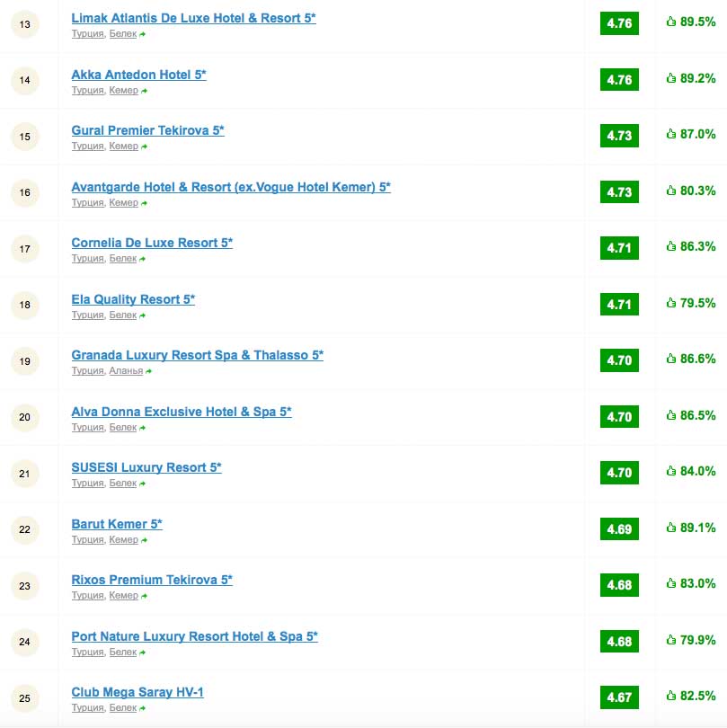Click the thumbs-up icon next to 86.5%
The image size is (727, 728).
tap(670, 415)
